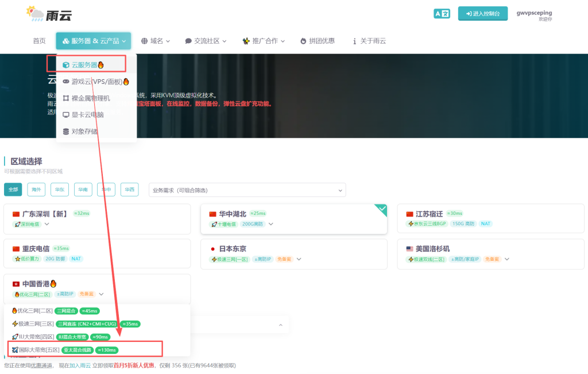The height and width of the screenshot is (374, 588).
Task: Click the 首页 home link
Action: 38,41
